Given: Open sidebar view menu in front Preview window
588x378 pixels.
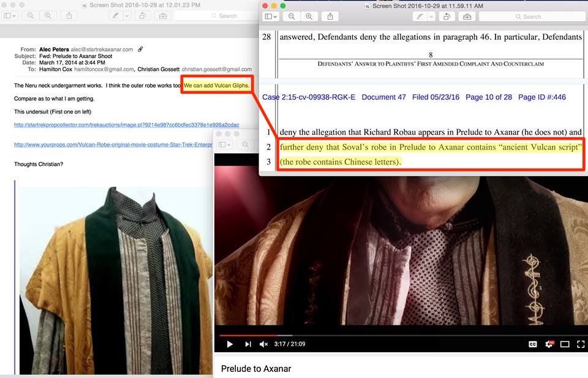Looking at the screenshot, I should pyautogui.click(x=271, y=17).
